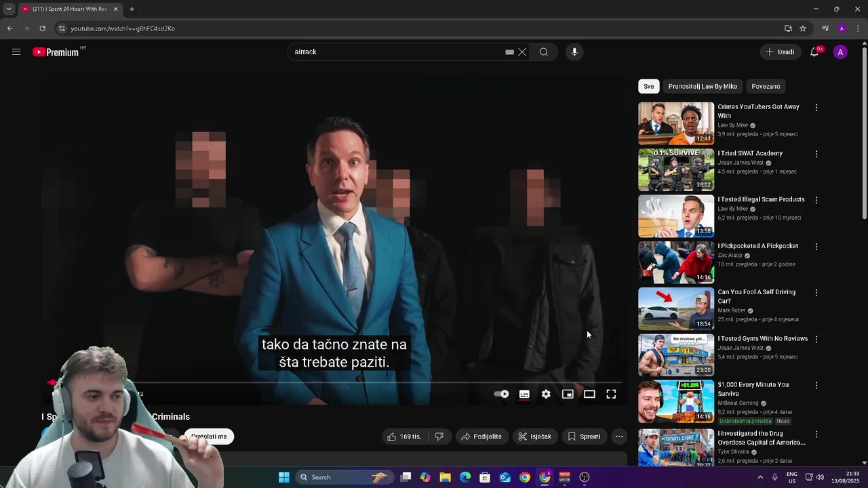Open I Pickpocketed A Pickpocket video
868x488 pixels.
tap(758, 246)
